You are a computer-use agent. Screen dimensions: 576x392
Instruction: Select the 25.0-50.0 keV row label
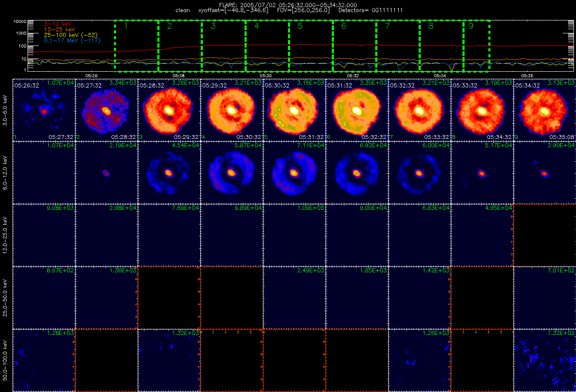5,298
